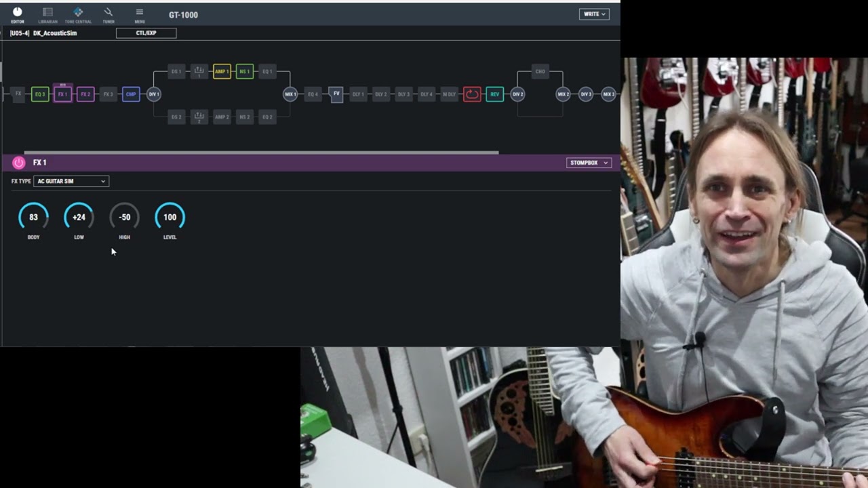Viewport: 868px width, 488px height.
Task: Select the CMP compressor block
Action: pos(131,94)
